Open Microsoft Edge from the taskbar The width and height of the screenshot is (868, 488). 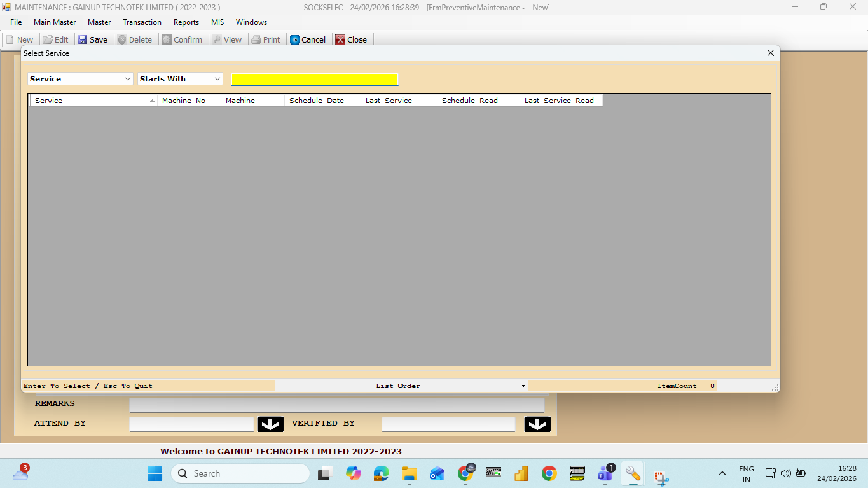pos(381,473)
